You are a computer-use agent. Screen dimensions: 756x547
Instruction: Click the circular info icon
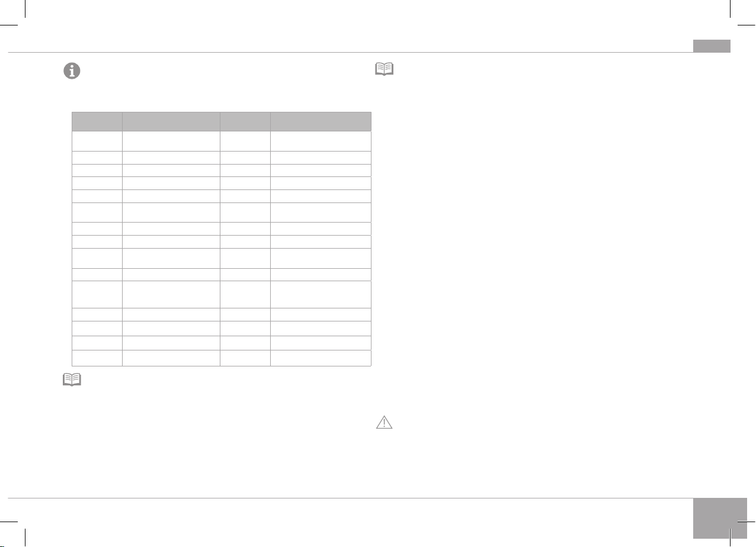coord(72,71)
